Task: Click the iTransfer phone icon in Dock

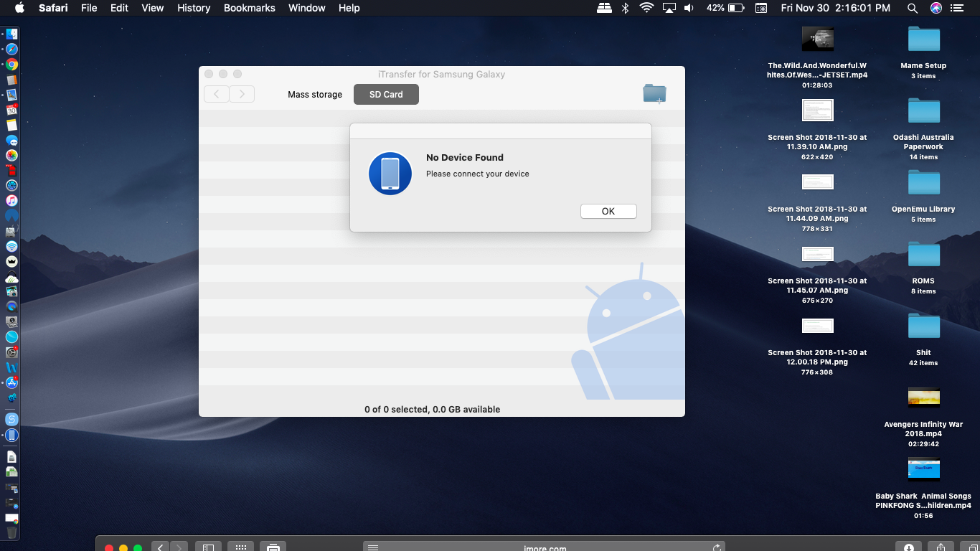Action: pos(11,435)
